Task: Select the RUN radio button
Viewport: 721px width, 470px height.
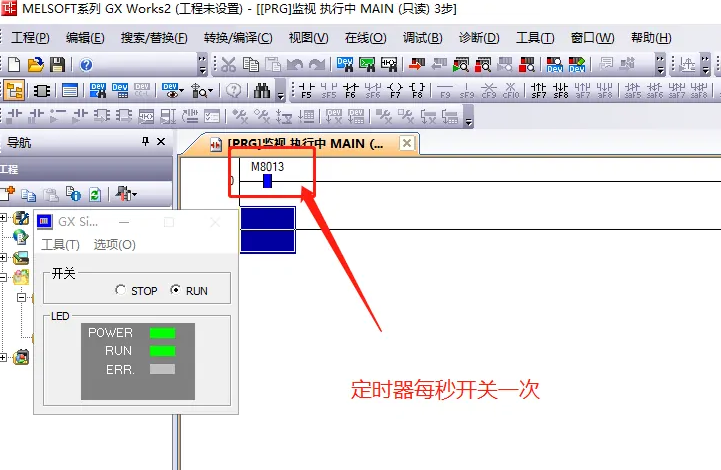Action: point(176,291)
